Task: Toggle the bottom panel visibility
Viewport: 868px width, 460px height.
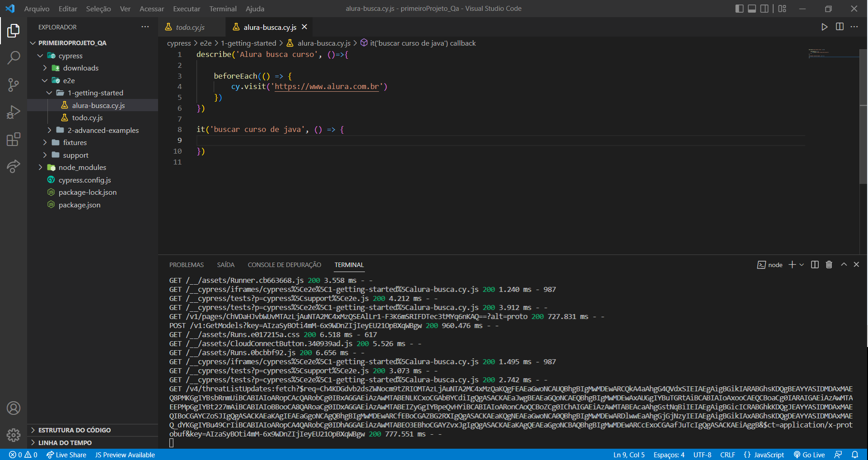Action: pos(752,9)
